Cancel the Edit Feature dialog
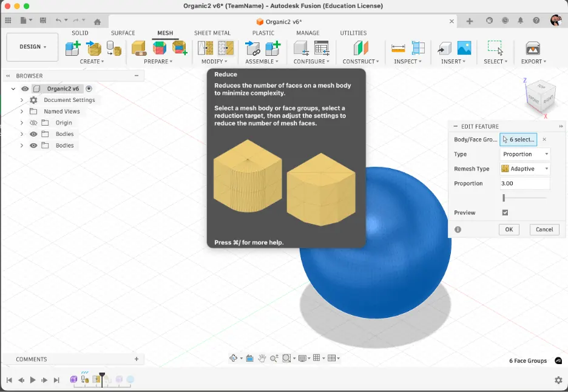 pyautogui.click(x=544, y=229)
